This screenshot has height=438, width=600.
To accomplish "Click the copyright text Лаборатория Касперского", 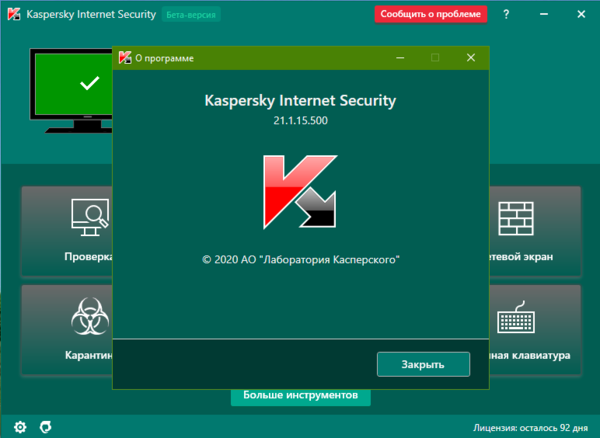I will click(300, 260).
